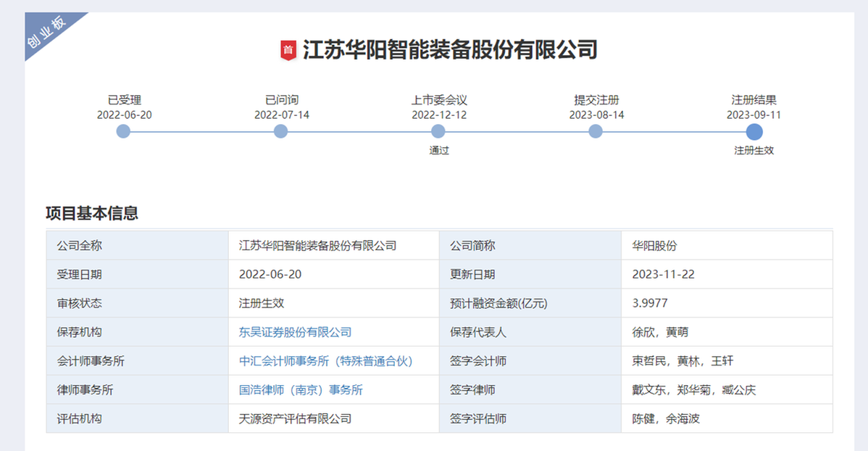Select the 上市委会议 2022-12-12 timeline node
The height and width of the screenshot is (451, 868).
(438, 131)
